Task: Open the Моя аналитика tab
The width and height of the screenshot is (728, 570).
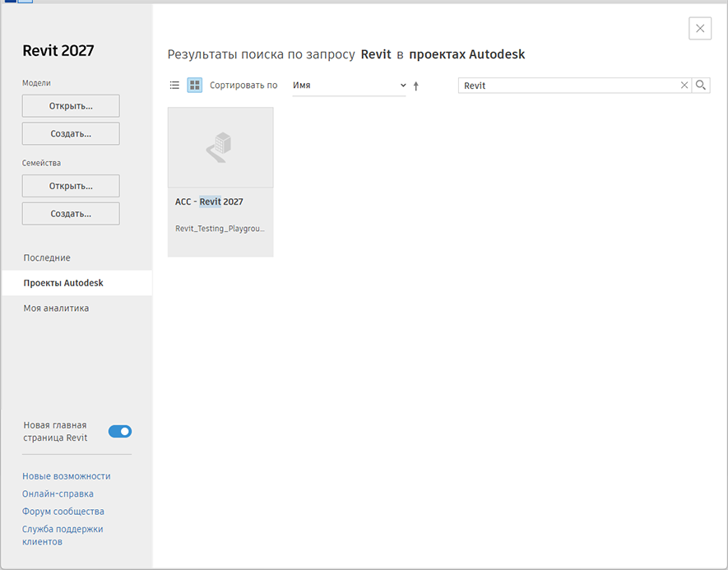Action: click(56, 308)
